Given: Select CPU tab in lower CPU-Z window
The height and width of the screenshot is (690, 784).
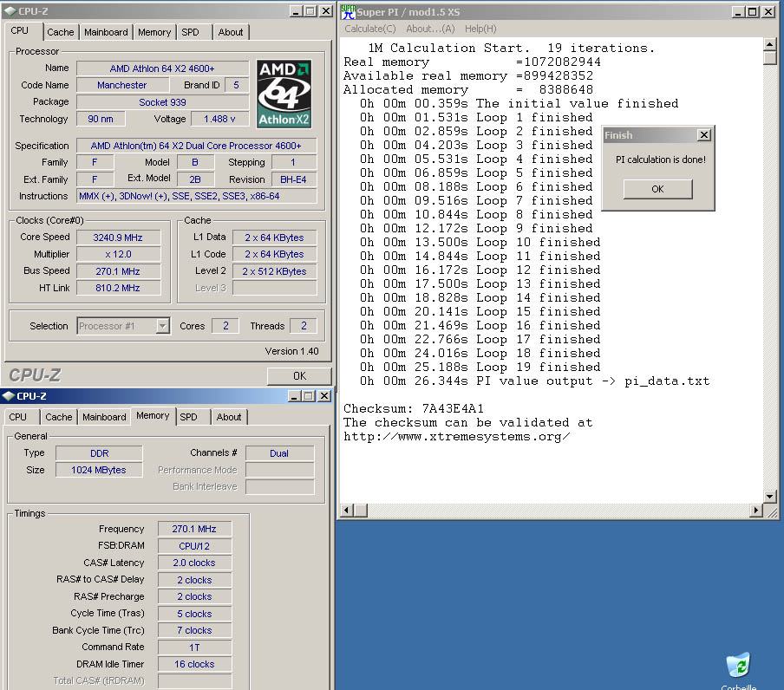Looking at the screenshot, I should (18, 417).
